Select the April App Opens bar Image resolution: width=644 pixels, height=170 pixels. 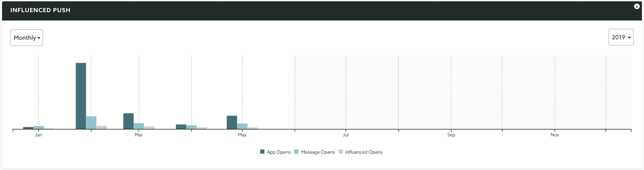tap(181, 127)
